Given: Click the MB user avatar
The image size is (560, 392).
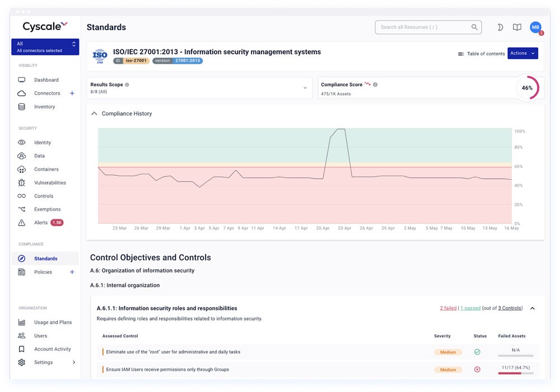Looking at the screenshot, I should tap(535, 27).
